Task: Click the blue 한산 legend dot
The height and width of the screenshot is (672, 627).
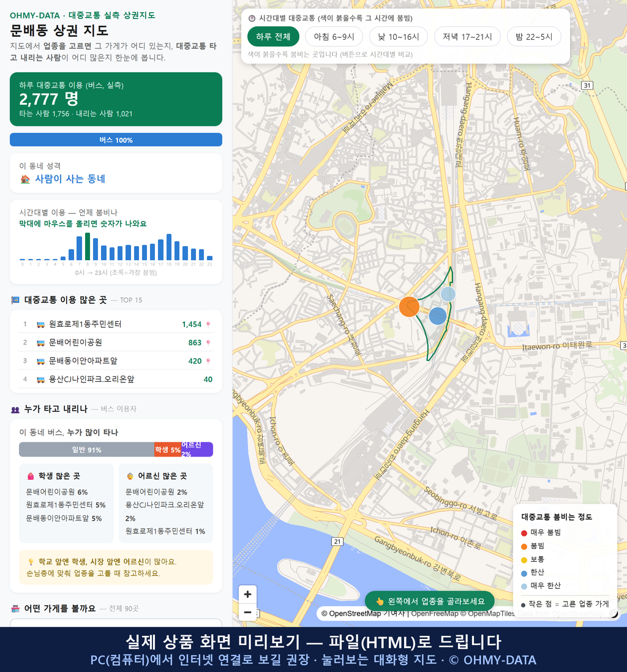Action: 524,573
